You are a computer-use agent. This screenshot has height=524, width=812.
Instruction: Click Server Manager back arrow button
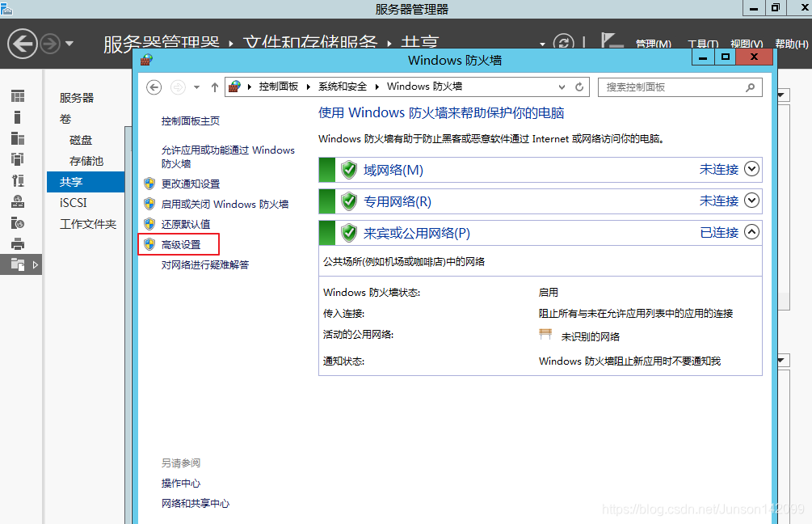23,44
